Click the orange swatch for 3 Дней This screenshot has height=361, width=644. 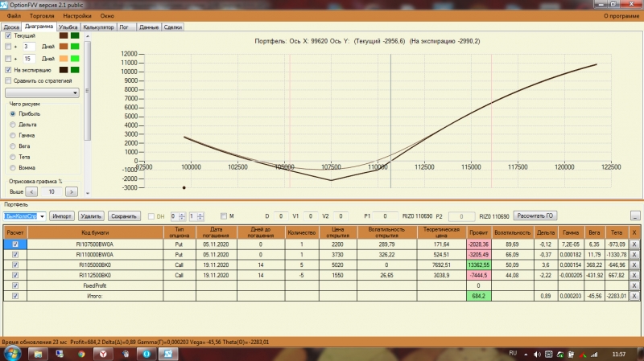click(x=64, y=47)
